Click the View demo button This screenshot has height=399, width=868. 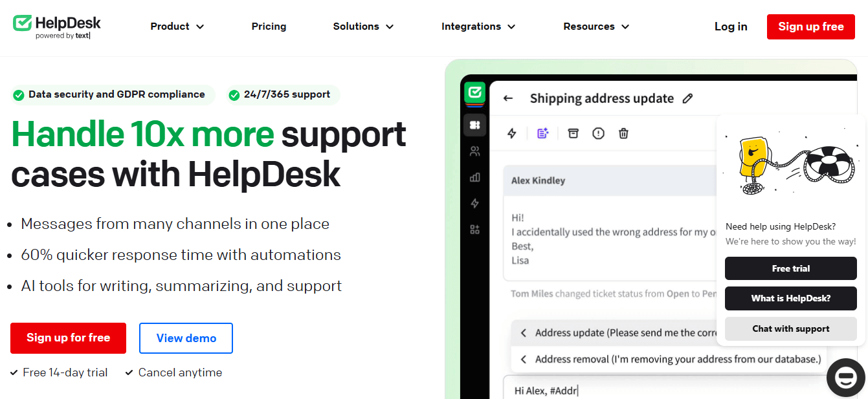[x=186, y=338]
